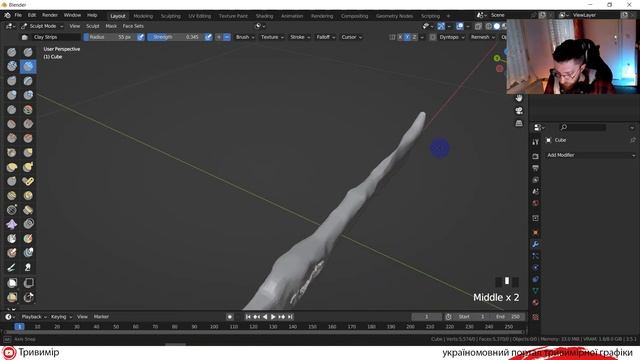Open the Object Data green triangle tab
Viewport: 640px width, 360px height.
[x=536, y=291]
